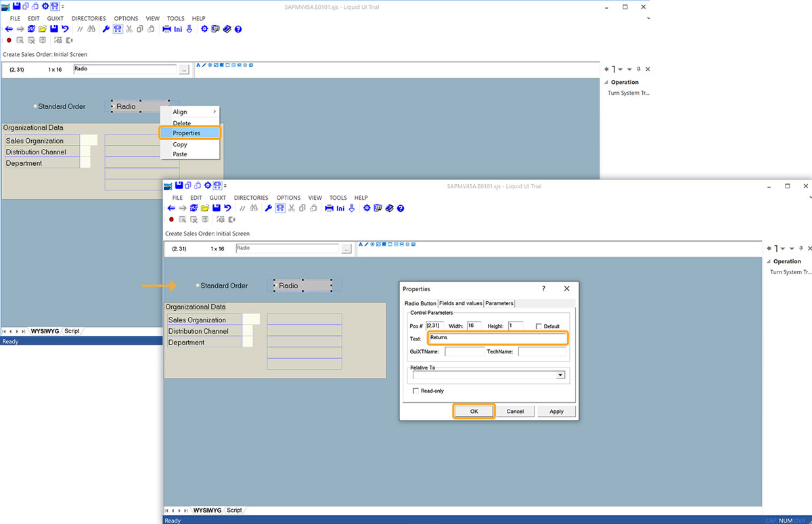812x524 pixels.
Task: Click the question mark help button in the Properties title bar
Action: (x=544, y=288)
